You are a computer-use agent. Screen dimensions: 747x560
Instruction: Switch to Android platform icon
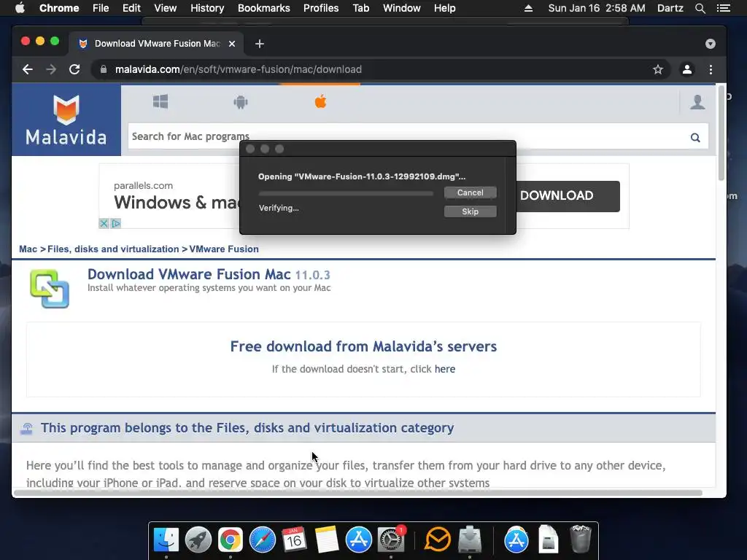click(241, 102)
